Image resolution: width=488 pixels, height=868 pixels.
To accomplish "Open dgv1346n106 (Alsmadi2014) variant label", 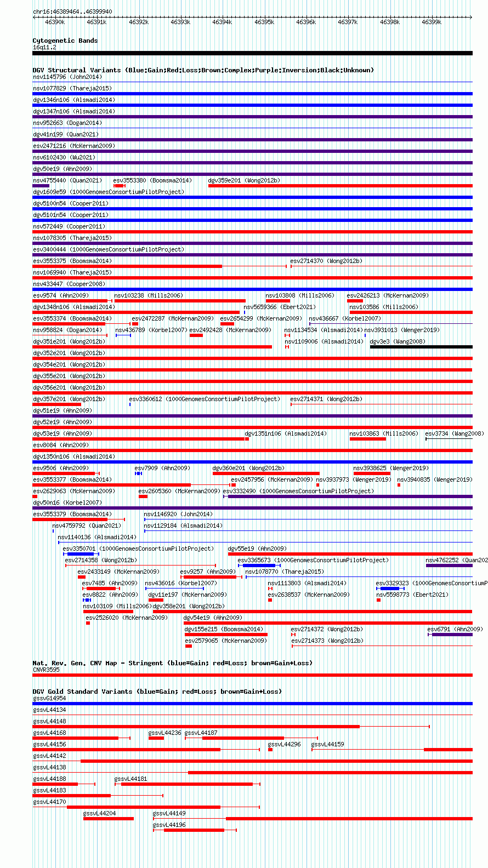I will pos(73,100).
